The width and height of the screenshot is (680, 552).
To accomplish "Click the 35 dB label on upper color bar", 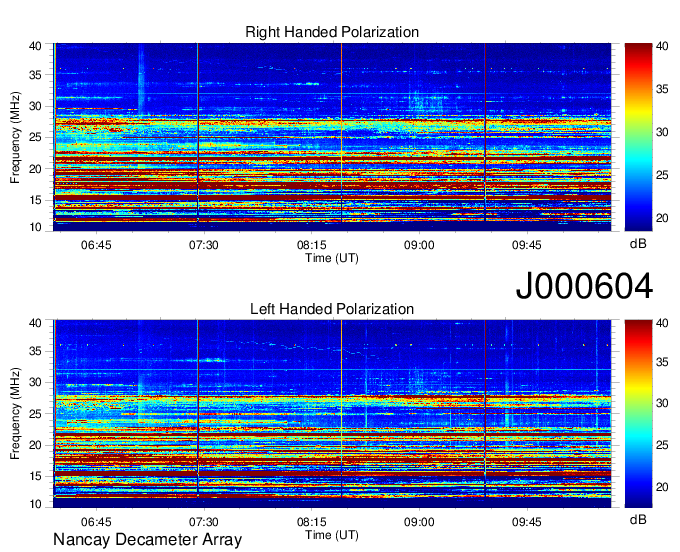I will pos(662,89).
